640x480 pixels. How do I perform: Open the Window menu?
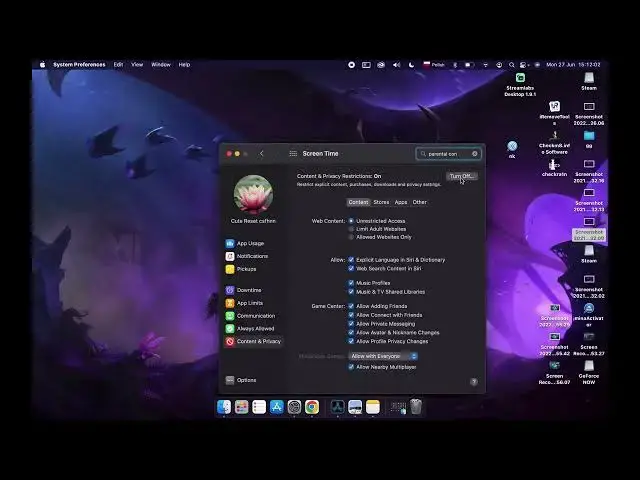pos(161,64)
